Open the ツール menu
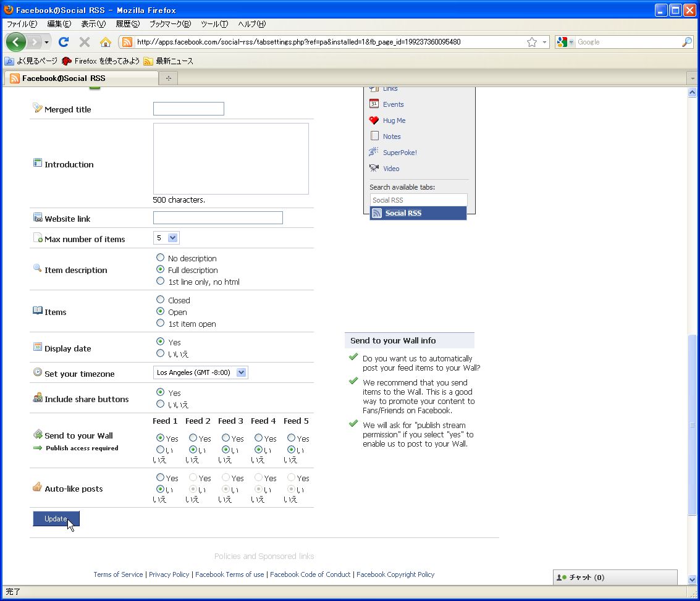The height and width of the screenshot is (601, 700). 214,24
